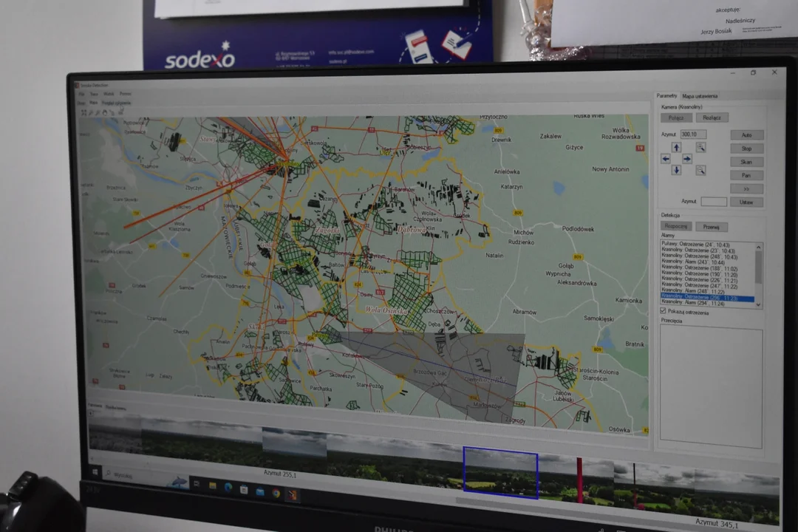Launch Microsoft Edge from the taskbar

click(228, 488)
